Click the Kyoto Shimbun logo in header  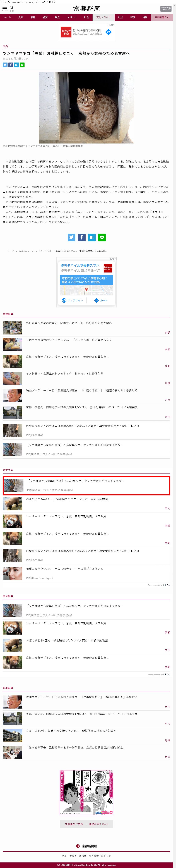tap(86, 8)
